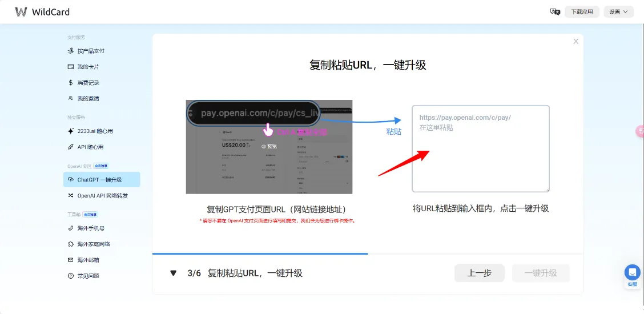
Task: Click the 2233.ai sparkle icon
Action: [71, 131]
